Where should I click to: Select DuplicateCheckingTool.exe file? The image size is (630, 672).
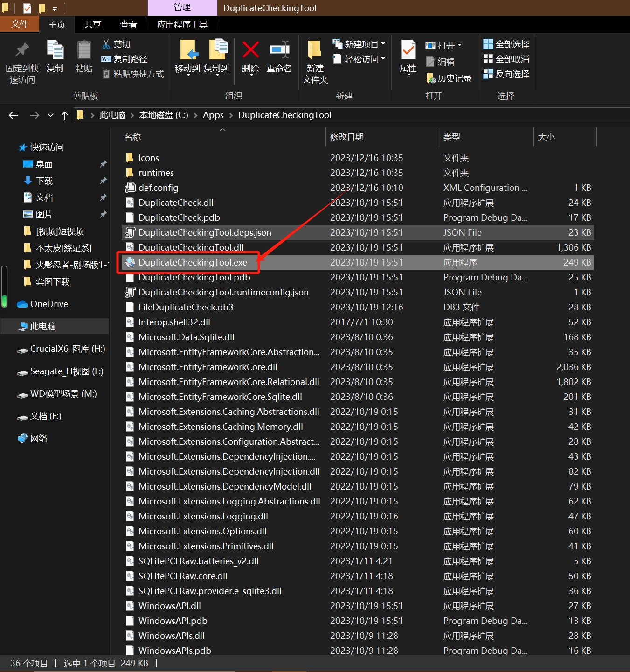click(x=357, y=262)
